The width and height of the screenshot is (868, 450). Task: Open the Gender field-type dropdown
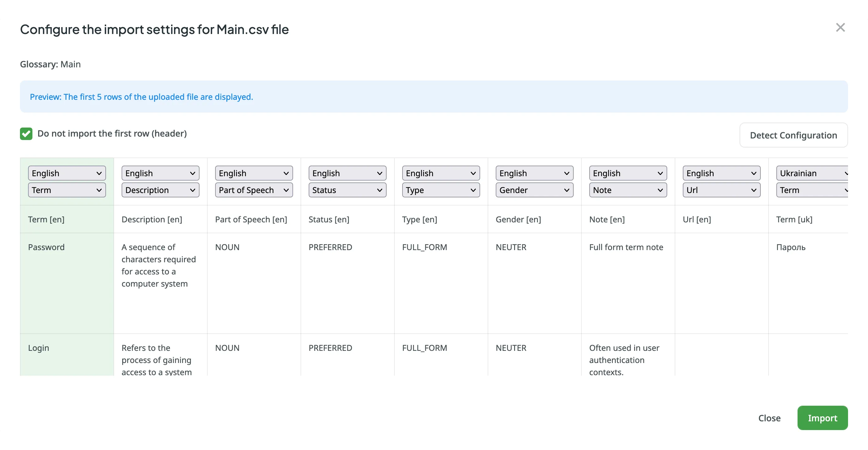534,190
